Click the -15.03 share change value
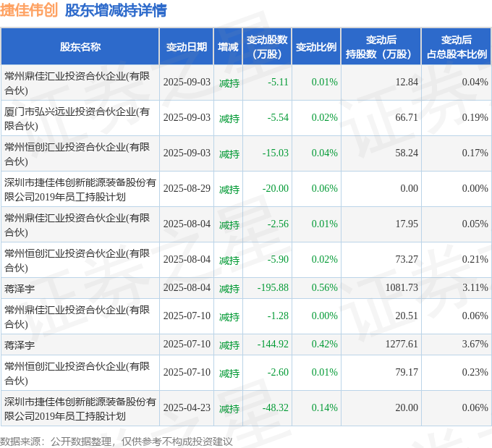 (x=276, y=153)
